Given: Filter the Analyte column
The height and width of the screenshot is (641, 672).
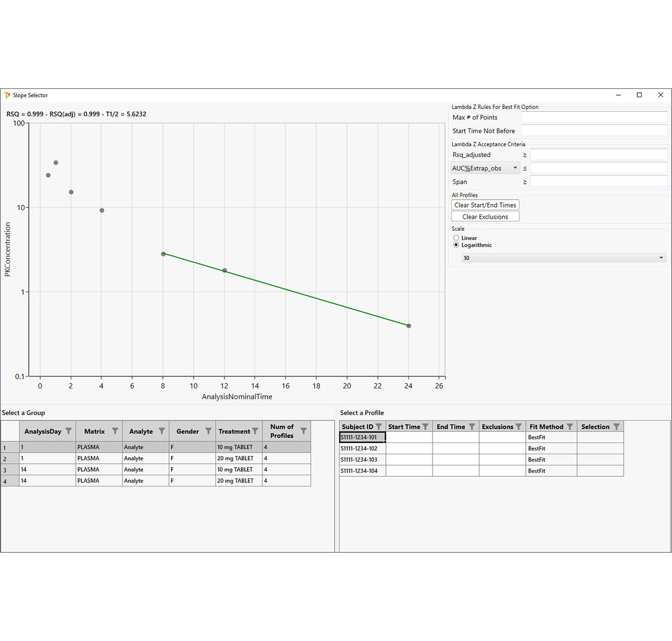Looking at the screenshot, I should click(162, 431).
